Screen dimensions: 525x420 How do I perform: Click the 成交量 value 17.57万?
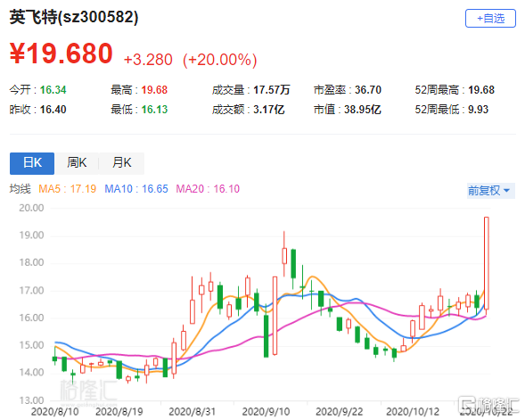[x=272, y=90]
